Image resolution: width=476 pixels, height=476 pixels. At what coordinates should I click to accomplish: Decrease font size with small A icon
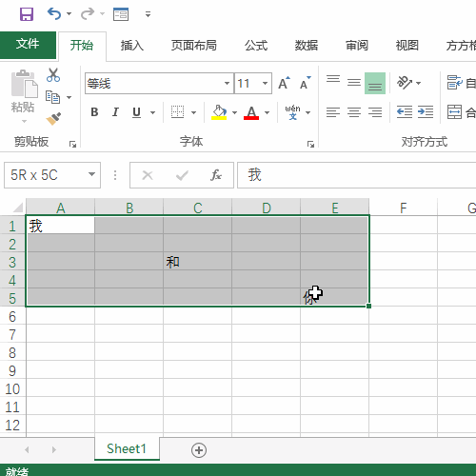(x=306, y=83)
